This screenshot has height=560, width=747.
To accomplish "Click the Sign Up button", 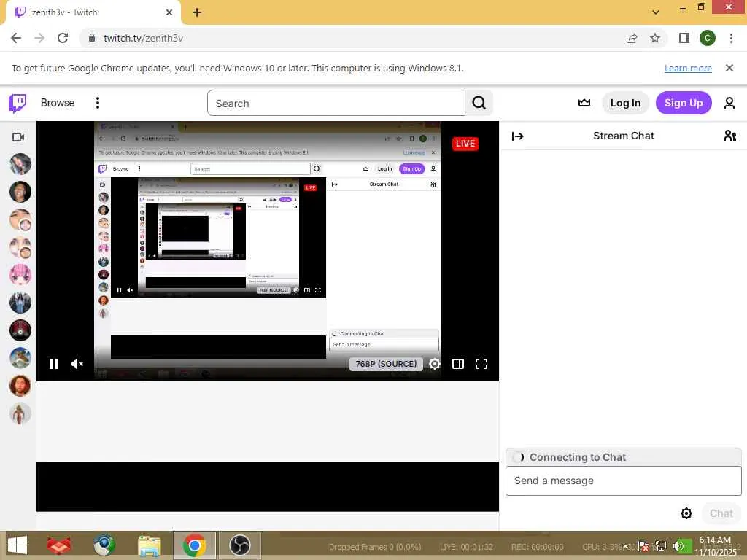I will click(x=683, y=103).
